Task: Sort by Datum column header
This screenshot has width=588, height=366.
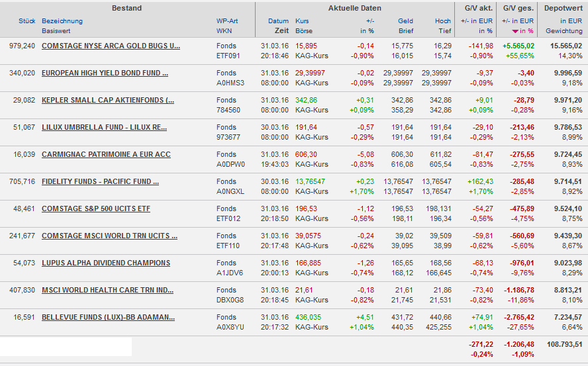Action: (x=279, y=21)
